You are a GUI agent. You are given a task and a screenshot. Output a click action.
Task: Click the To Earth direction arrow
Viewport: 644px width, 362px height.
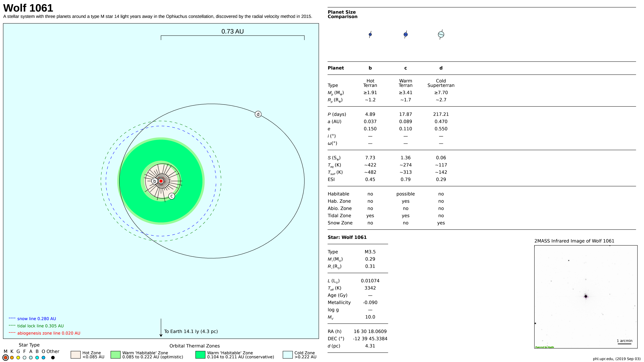[161, 328]
